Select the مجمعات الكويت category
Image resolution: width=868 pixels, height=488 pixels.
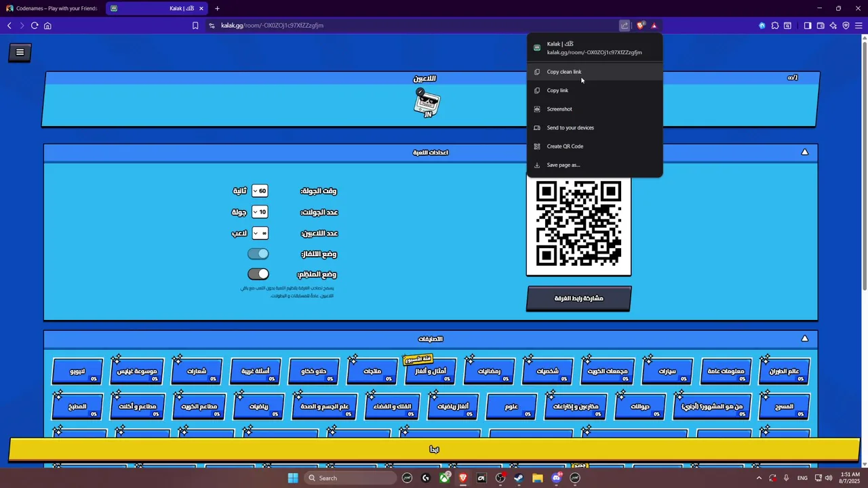(607, 371)
